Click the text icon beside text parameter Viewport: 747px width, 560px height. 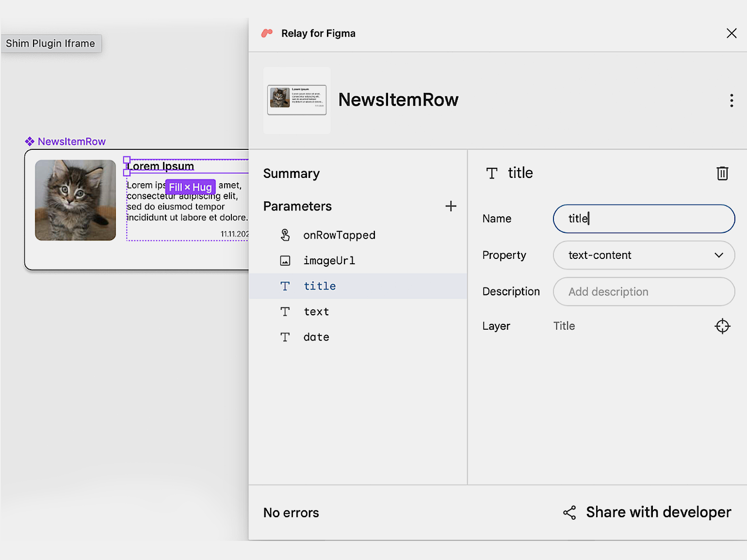pos(285,312)
